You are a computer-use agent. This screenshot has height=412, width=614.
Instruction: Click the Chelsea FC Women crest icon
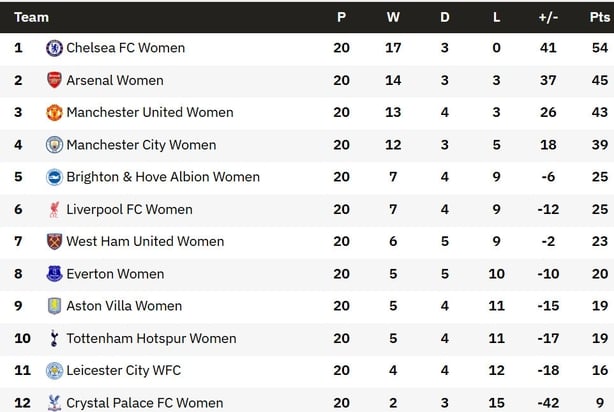(54, 48)
